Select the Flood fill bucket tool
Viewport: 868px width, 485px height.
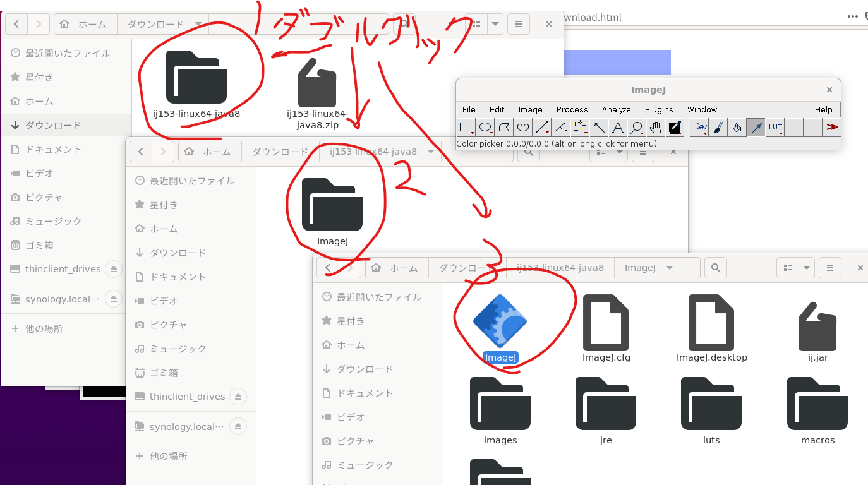point(737,128)
